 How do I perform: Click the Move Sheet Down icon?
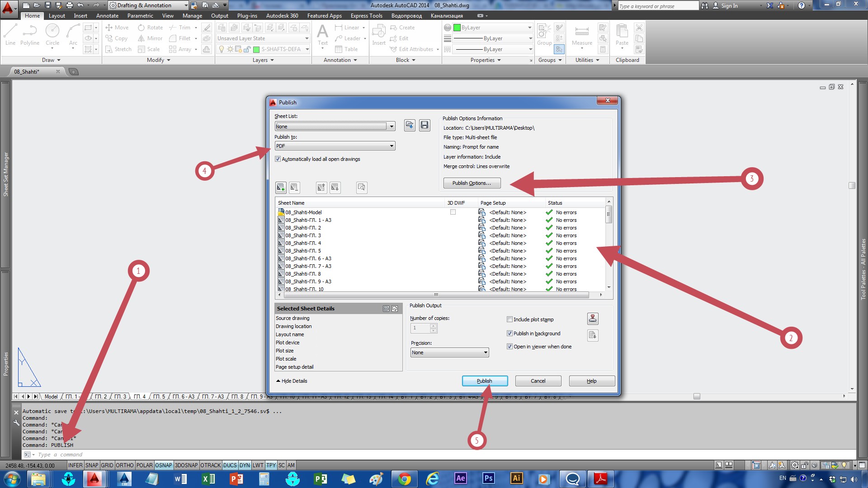[x=335, y=187]
